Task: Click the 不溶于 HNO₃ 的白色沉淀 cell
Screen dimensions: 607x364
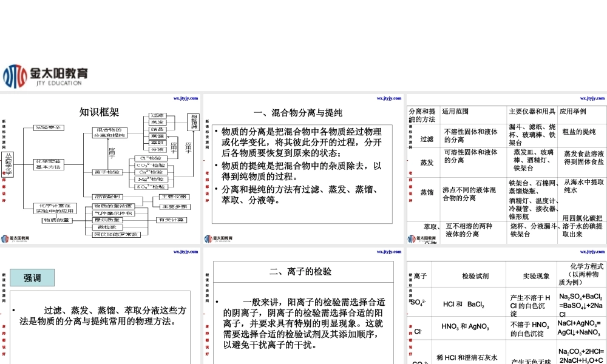Action: tap(529, 329)
